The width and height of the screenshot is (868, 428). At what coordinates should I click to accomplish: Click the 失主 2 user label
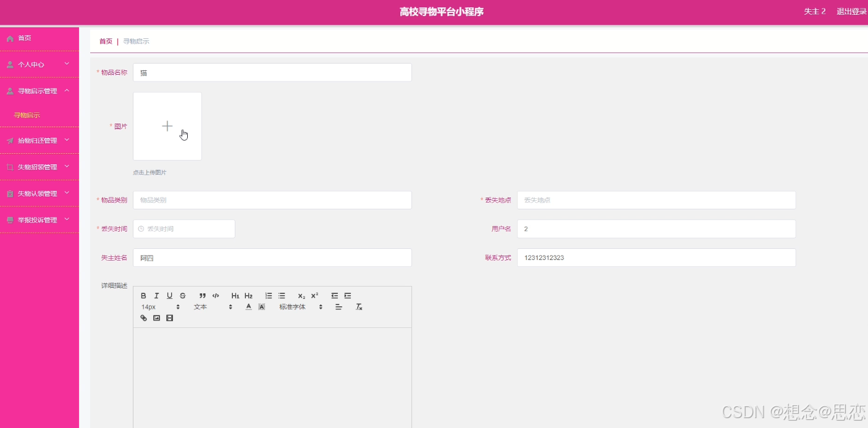[x=815, y=12]
